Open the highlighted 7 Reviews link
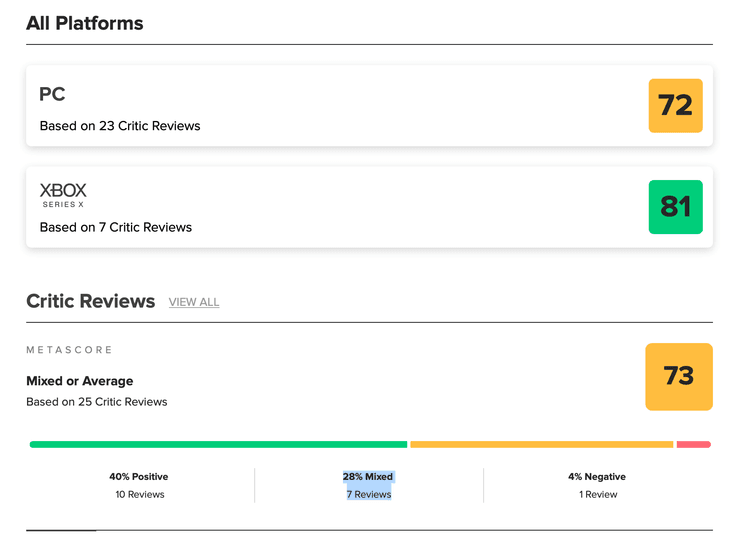This screenshot has width=740, height=540. click(369, 494)
